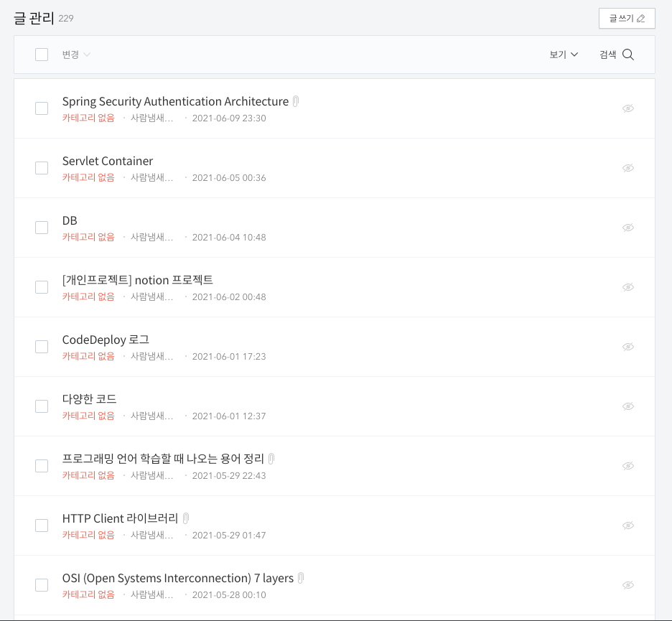
Task: Click the 글쓰기 write post button
Action: (x=627, y=19)
